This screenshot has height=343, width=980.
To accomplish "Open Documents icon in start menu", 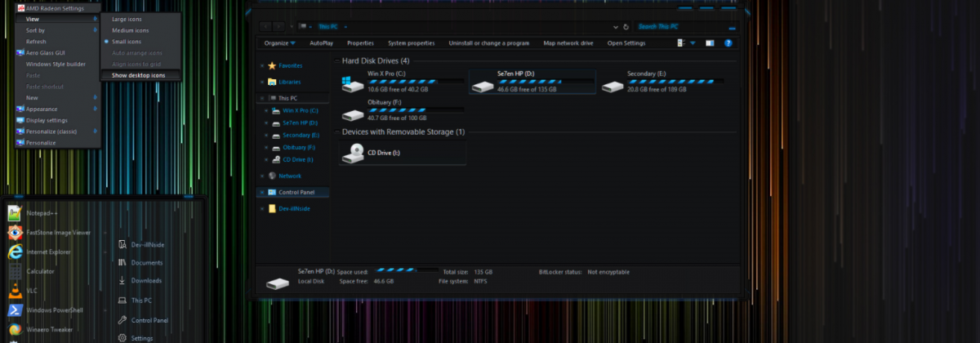I will pos(122,262).
